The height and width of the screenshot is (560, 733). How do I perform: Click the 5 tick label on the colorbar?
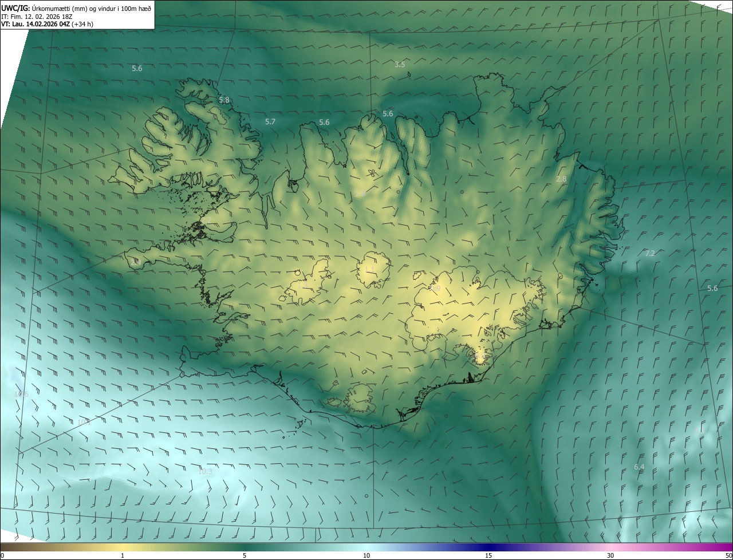tap(245, 555)
